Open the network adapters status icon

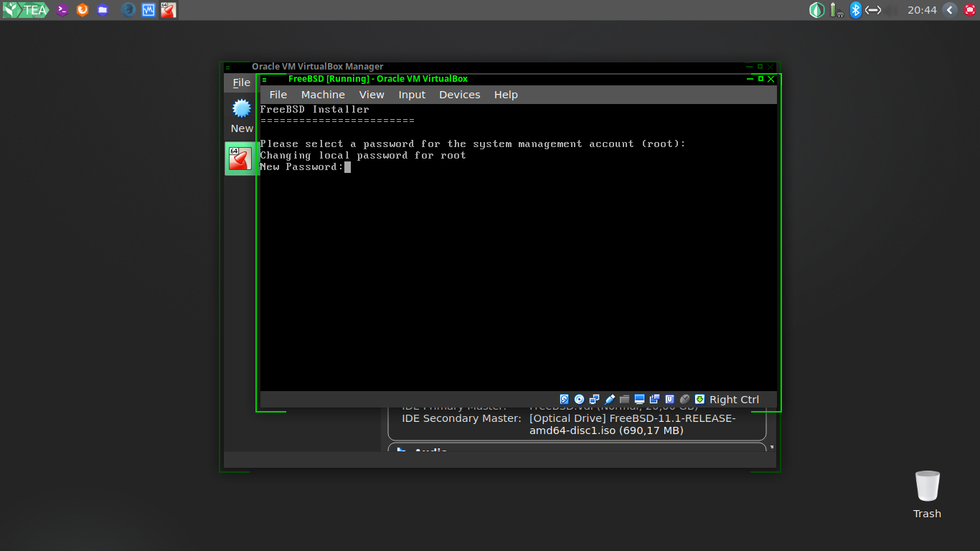point(595,399)
